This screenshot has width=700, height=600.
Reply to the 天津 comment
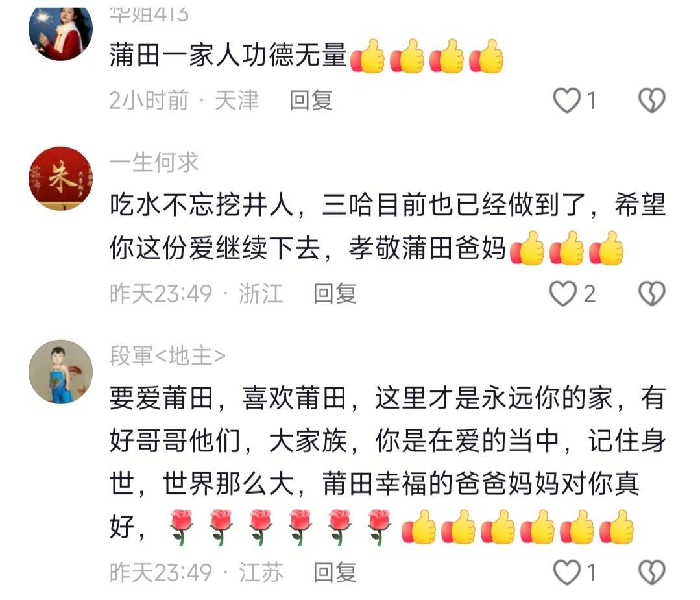(311, 101)
